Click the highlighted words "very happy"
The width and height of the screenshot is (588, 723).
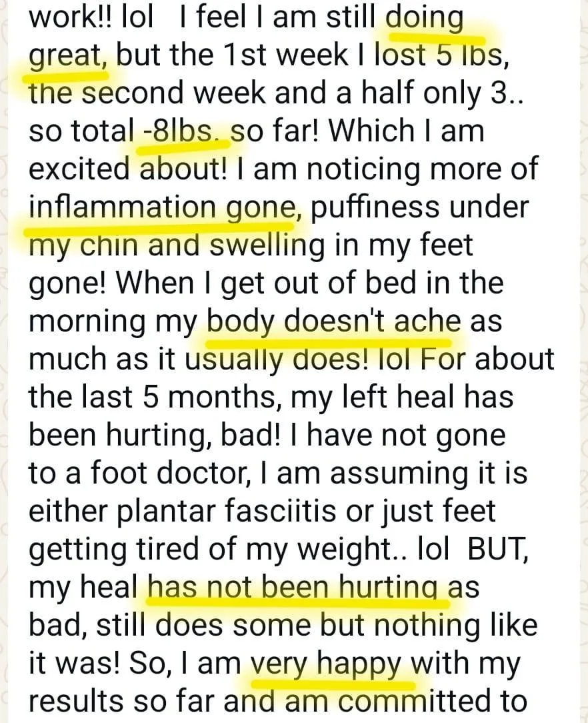pyautogui.click(x=326, y=665)
